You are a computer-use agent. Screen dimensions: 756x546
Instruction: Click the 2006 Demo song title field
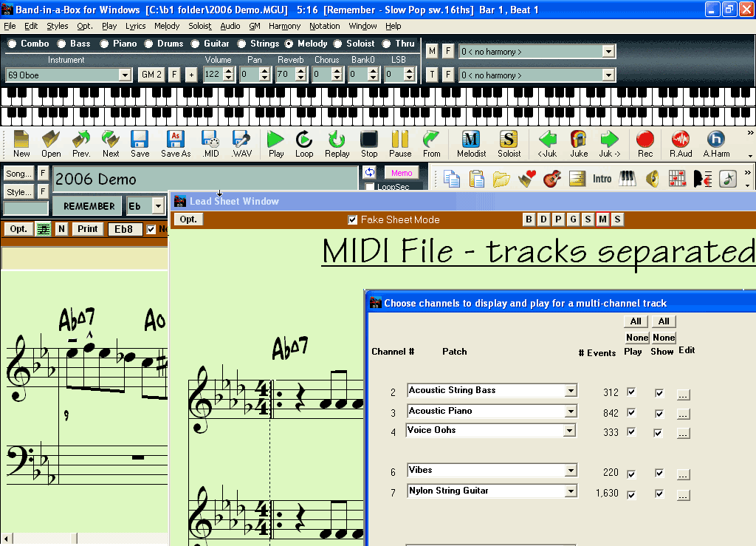pos(205,179)
